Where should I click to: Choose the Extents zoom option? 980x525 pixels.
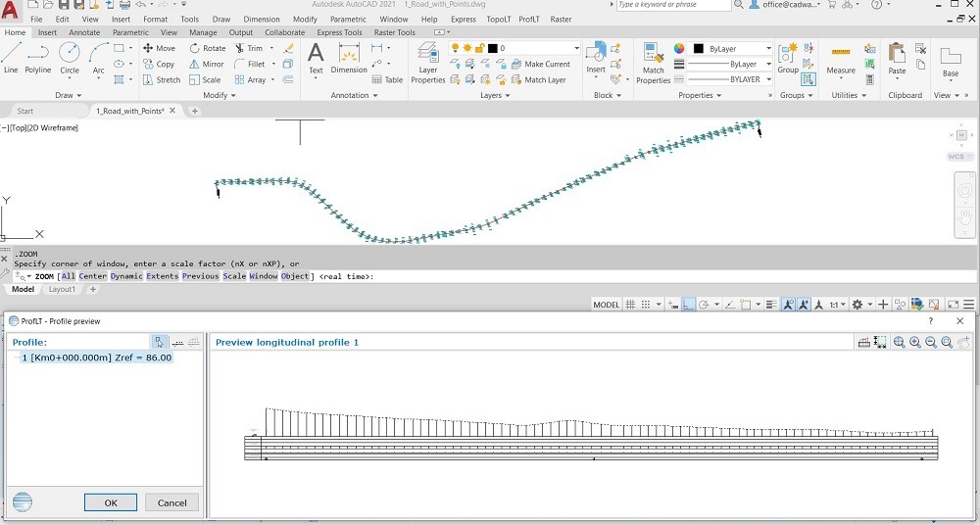pos(163,276)
